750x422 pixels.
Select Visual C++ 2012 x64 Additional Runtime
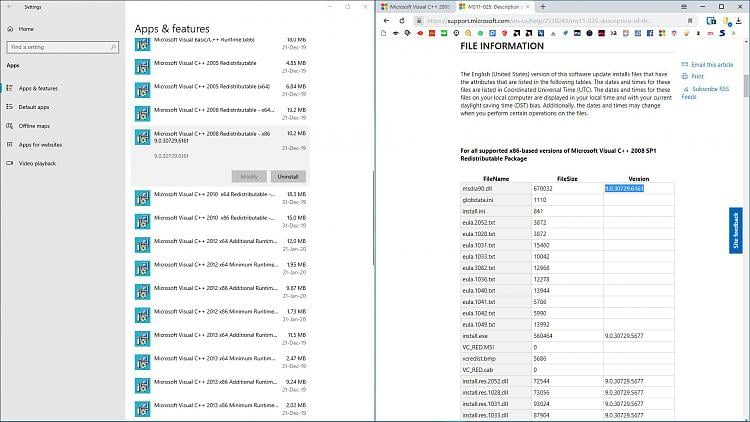tap(220, 244)
